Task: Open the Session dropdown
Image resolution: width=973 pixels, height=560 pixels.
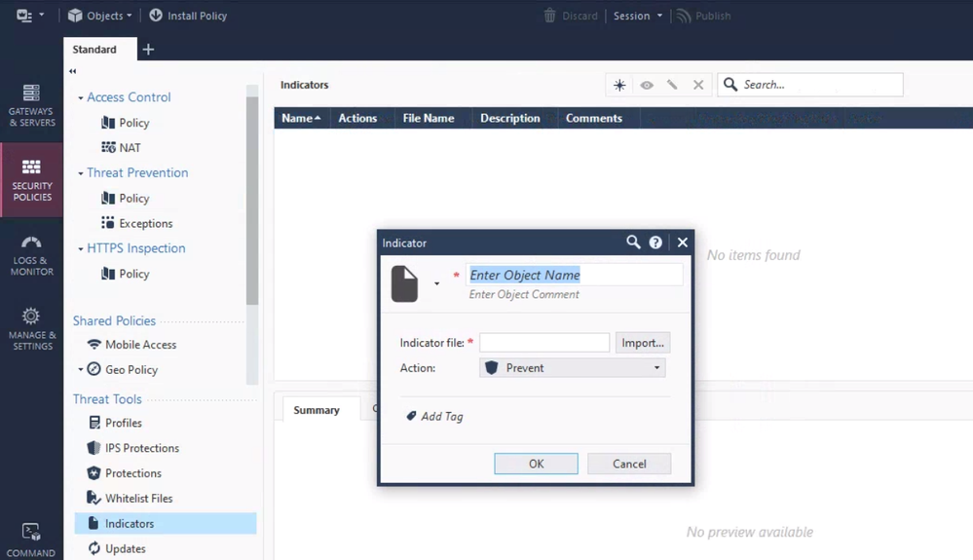Action: click(638, 16)
